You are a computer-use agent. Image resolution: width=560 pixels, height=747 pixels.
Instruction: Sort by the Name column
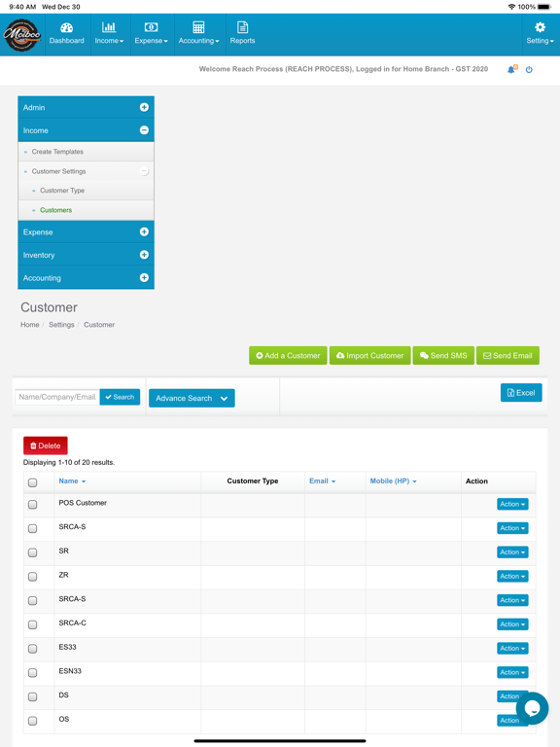click(72, 481)
